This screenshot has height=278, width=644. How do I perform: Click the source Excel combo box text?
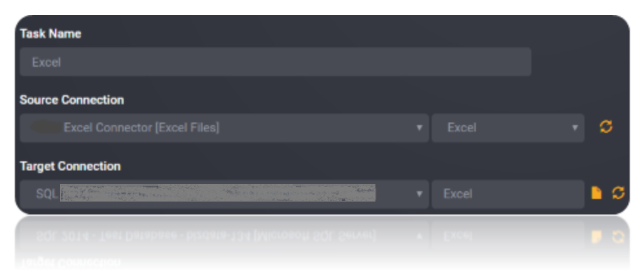click(x=461, y=128)
